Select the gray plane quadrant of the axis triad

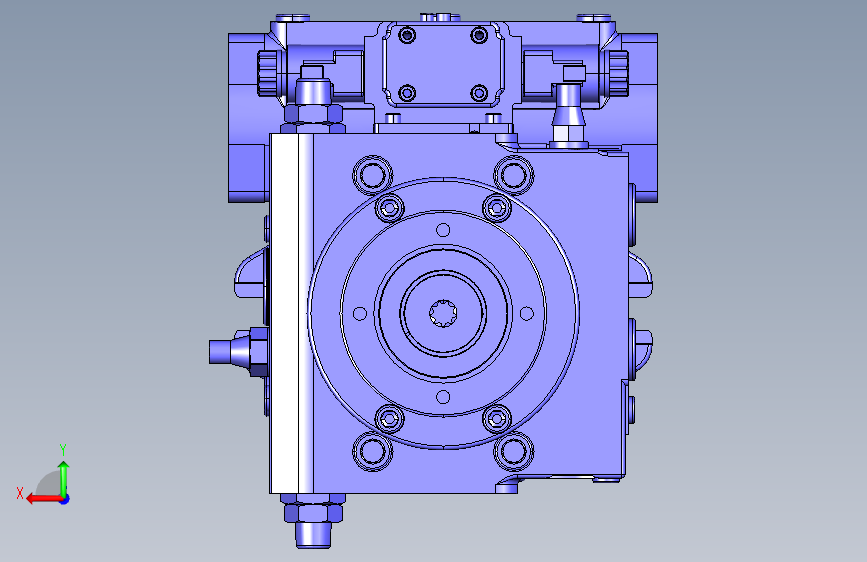[49, 483]
